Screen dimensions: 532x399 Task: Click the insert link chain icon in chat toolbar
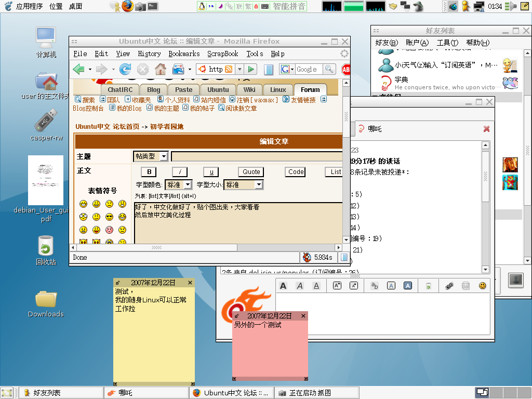click(449, 286)
